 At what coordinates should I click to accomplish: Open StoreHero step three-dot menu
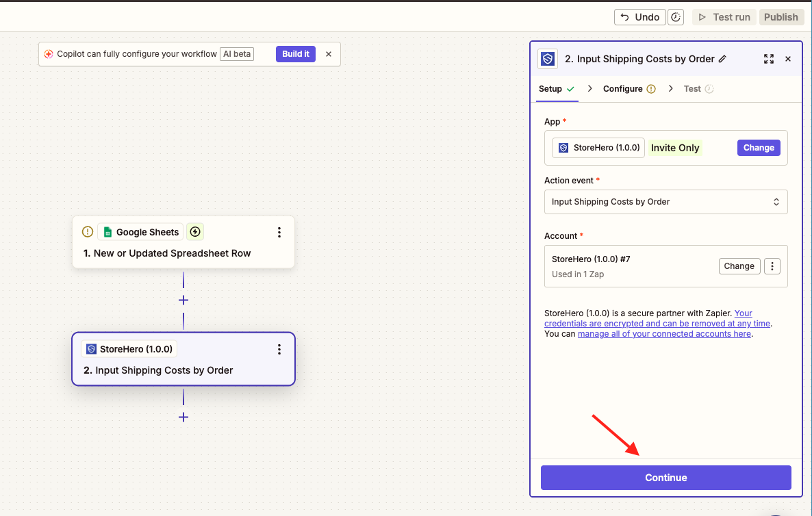[x=279, y=349]
